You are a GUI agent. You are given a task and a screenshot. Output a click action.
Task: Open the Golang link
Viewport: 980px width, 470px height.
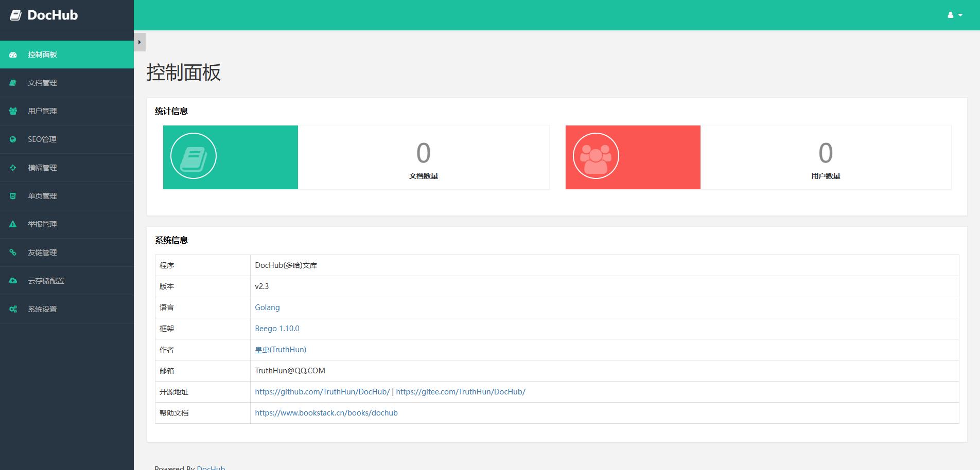point(267,308)
